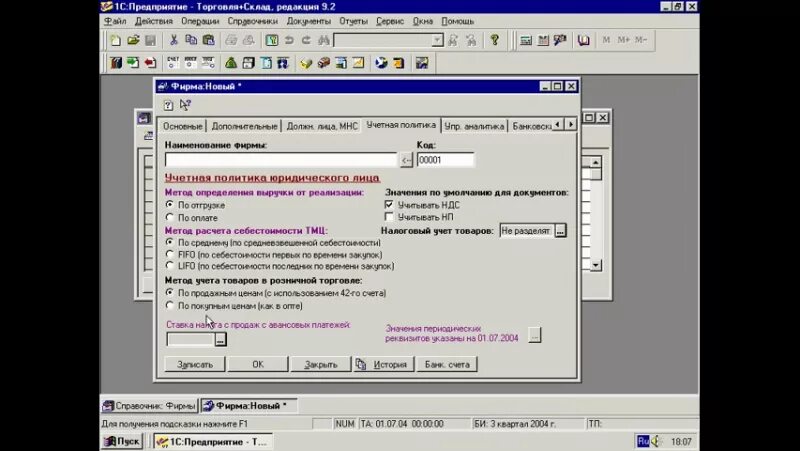Click the help question icon in Фирма dialog
The width and height of the screenshot is (800, 451).
168,105
